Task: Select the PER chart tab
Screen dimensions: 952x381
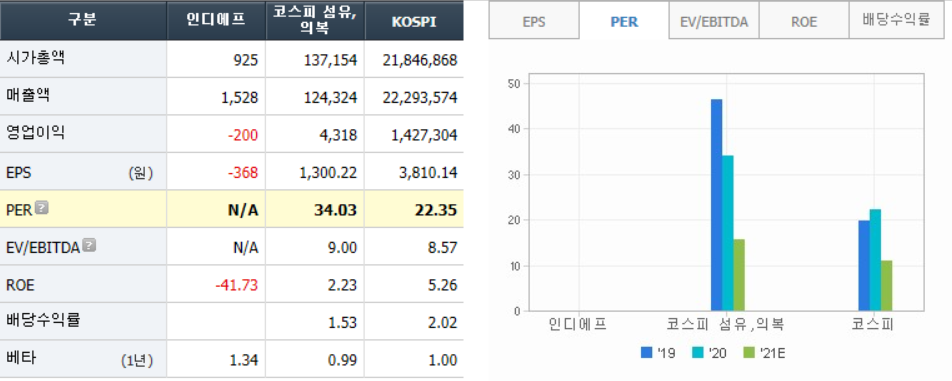Action: [624, 21]
